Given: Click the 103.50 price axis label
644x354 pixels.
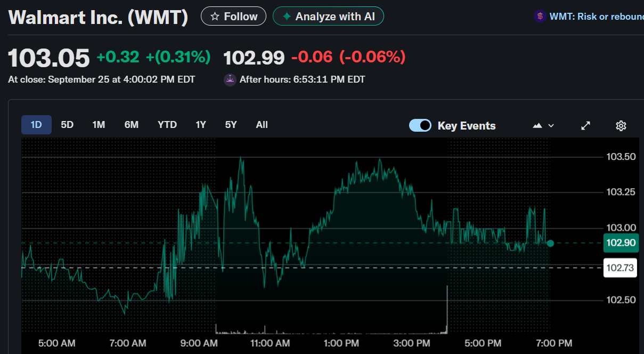Looking at the screenshot, I should [x=621, y=157].
